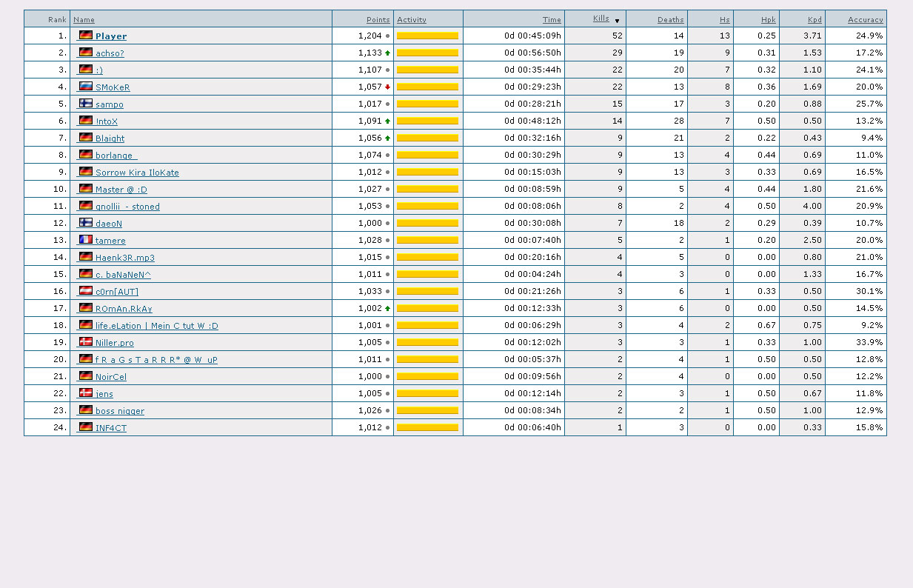This screenshot has width=913, height=588.
Task: Sort players by the Name header
Action: click(x=84, y=20)
